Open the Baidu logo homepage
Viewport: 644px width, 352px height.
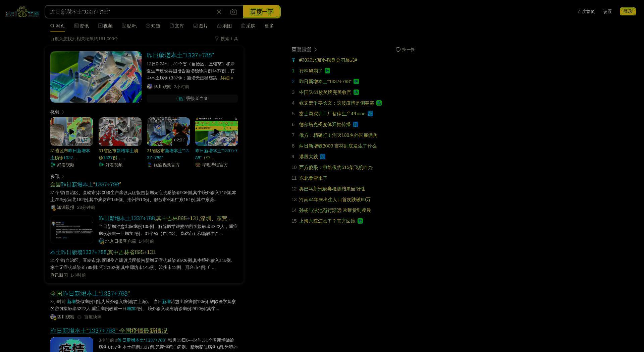(22, 12)
